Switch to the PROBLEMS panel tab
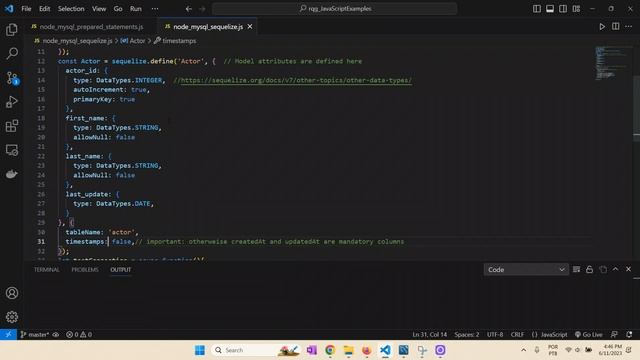Viewport: 640px width, 360px height. [85, 269]
